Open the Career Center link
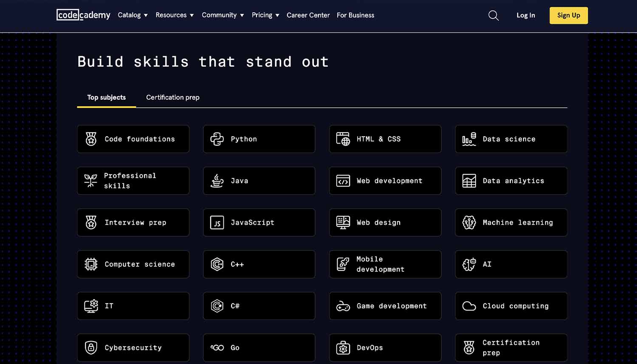 (308, 15)
